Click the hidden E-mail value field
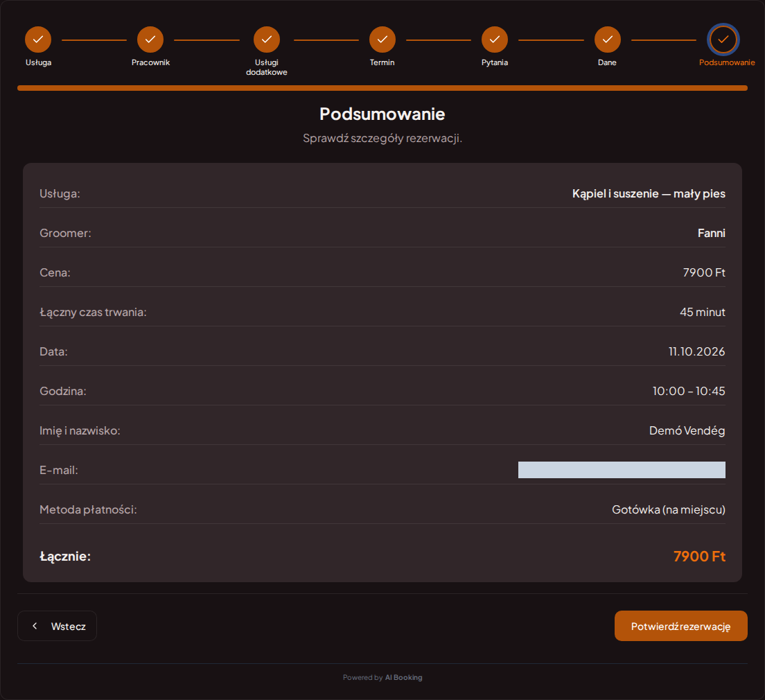Image resolution: width=765 pixels, height=700 pixels. 622,470
